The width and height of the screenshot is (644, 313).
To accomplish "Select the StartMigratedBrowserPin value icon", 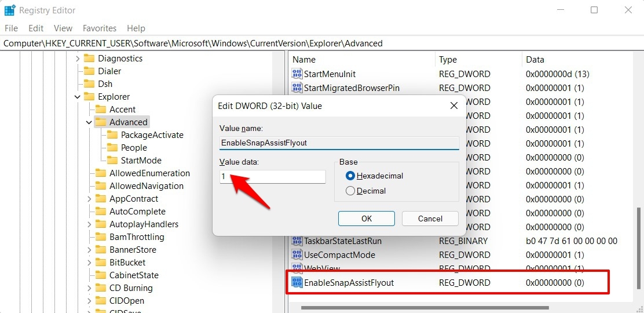I will pos(297,88).
